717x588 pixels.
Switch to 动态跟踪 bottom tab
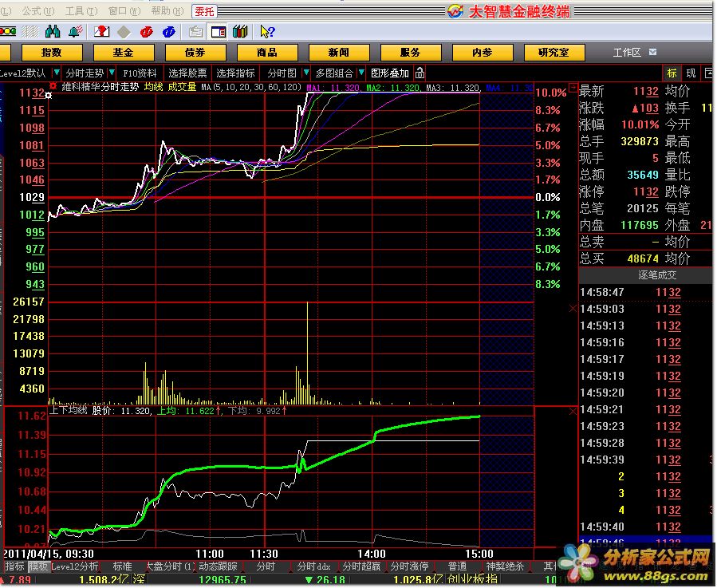coord(218,566)
